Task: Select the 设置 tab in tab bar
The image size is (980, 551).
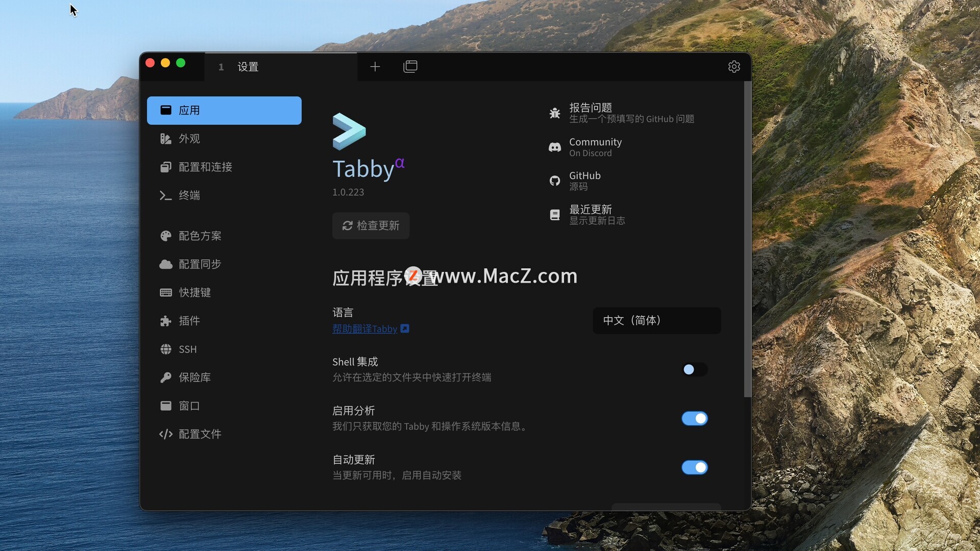Action: [281, 67]
